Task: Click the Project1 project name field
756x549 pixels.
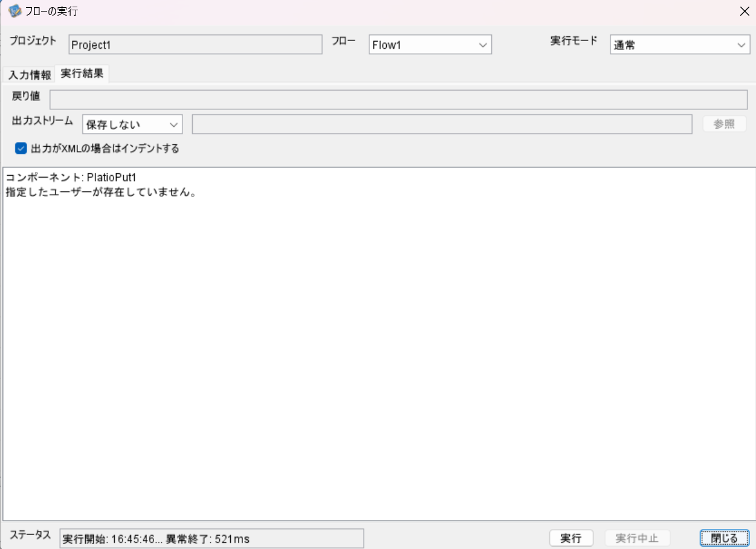Action: pyautogui.click(x=193, y=45)
